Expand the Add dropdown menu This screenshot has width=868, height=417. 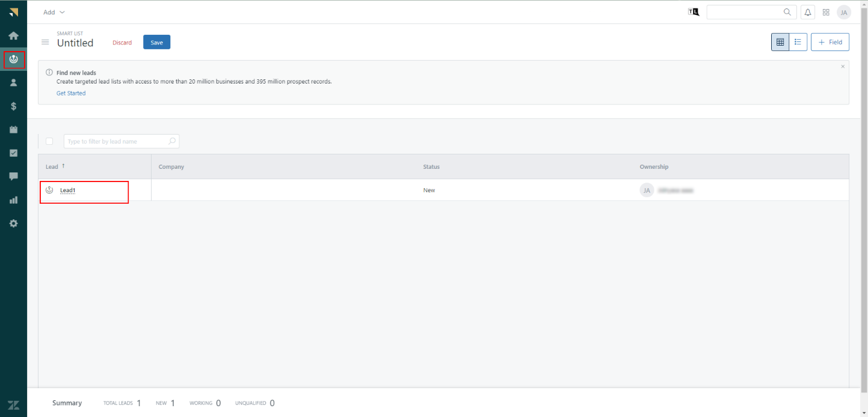click(54, 12)
